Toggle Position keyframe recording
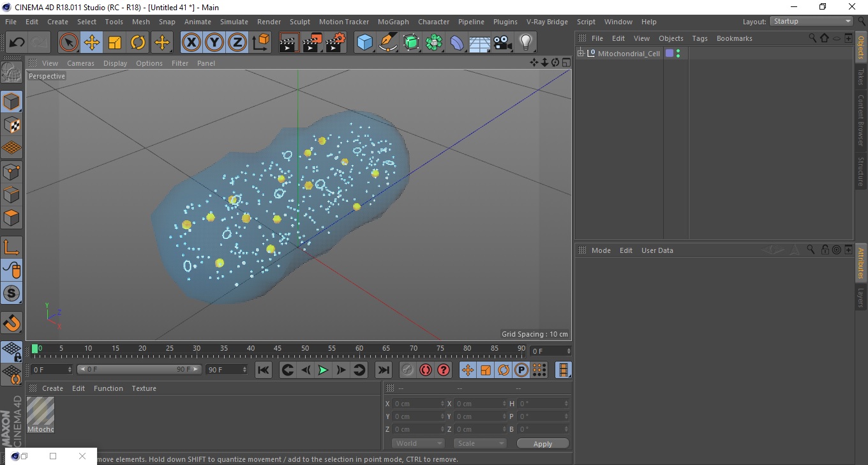This screenshot has width=868, height=465. [468, 370]
